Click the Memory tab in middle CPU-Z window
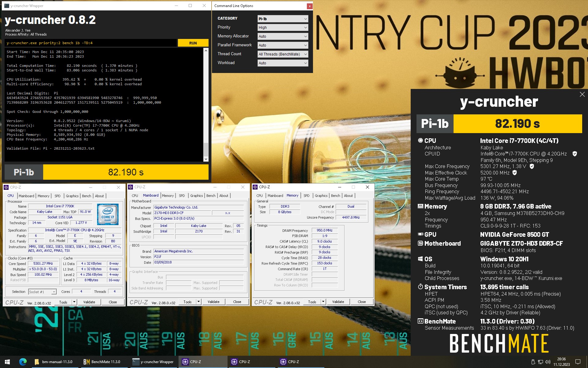The height and width of the screenshot is (368, 588). (x=168, y=195)
